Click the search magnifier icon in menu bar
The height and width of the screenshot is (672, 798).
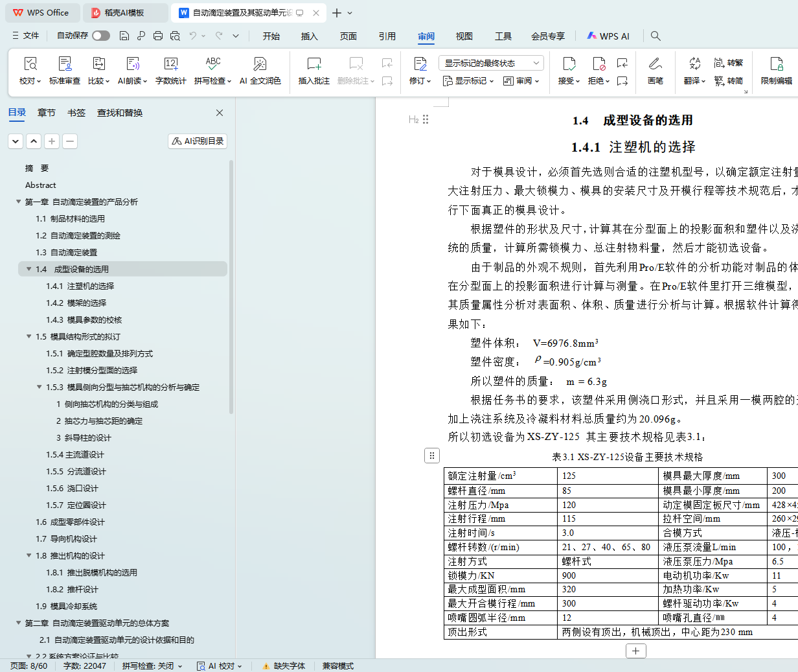(655, 36)
